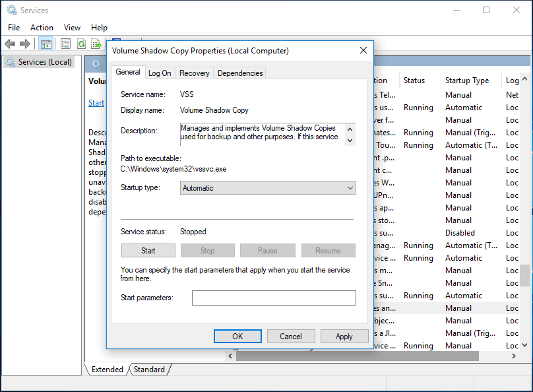Focus the Start parameters input field

(274, 298)
